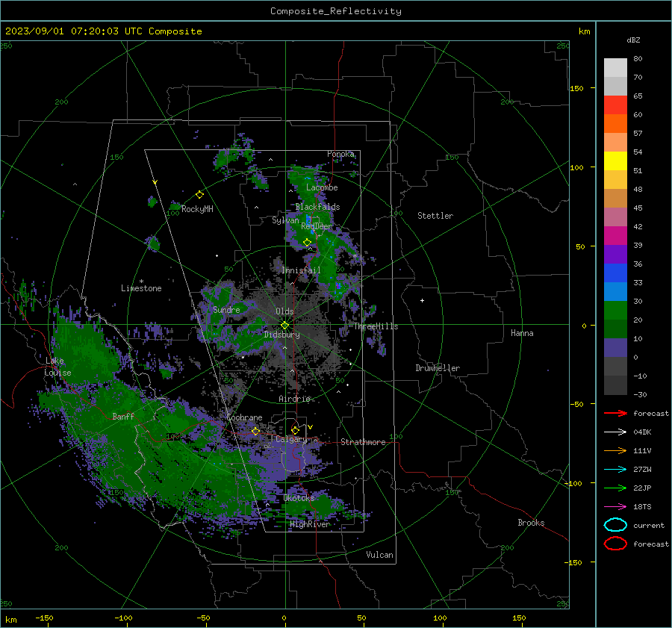Image resolution: width=672 pixels, height=628 pixels.
Task: Click the Brooks label
Action: click(531, 523)
